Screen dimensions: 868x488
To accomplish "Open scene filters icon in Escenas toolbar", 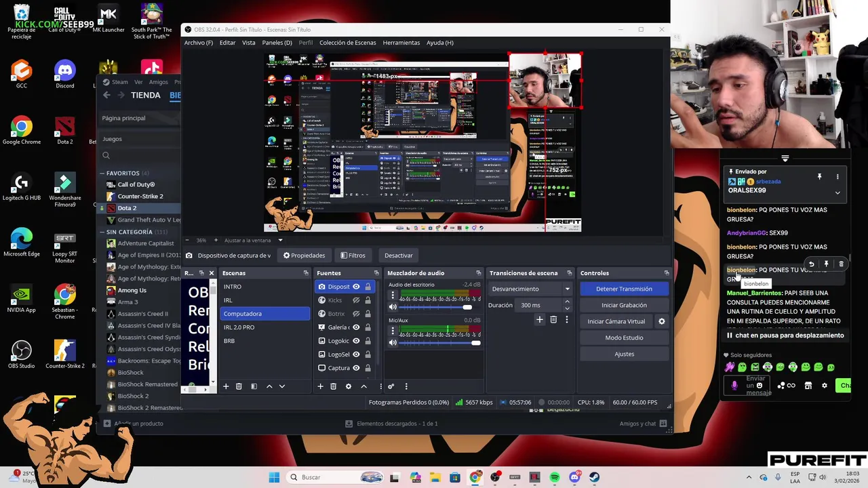I will [254, 386].
